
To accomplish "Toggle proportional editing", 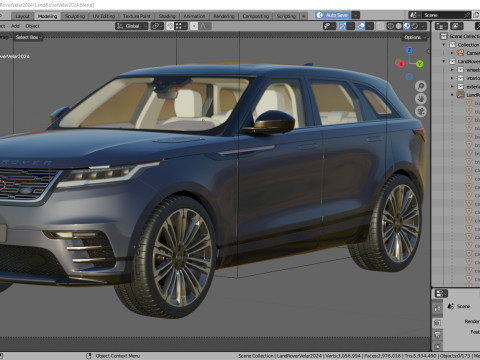I will click(194, 26).
